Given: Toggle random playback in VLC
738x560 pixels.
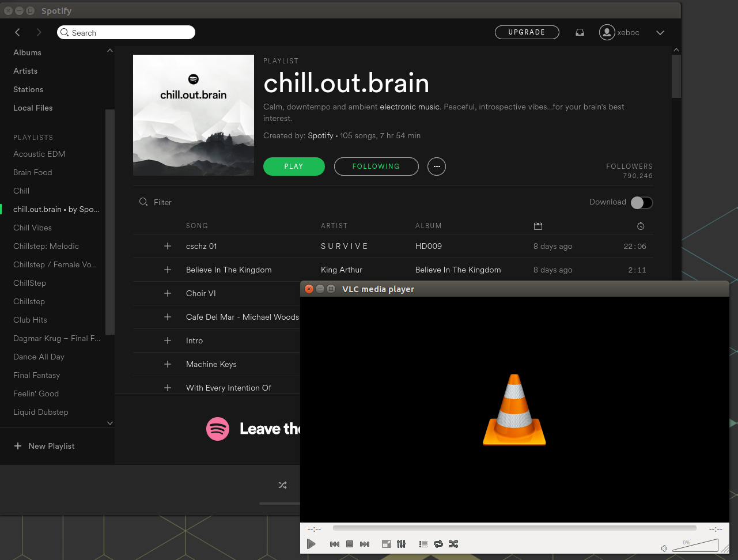Looking at the screenshot, I should [453, 544].
